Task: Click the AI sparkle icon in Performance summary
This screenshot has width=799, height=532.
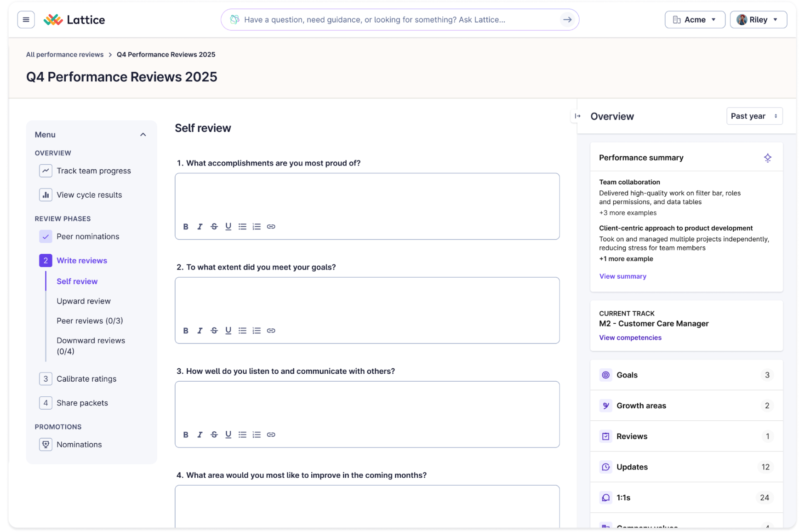Action: tap(767, 158)
